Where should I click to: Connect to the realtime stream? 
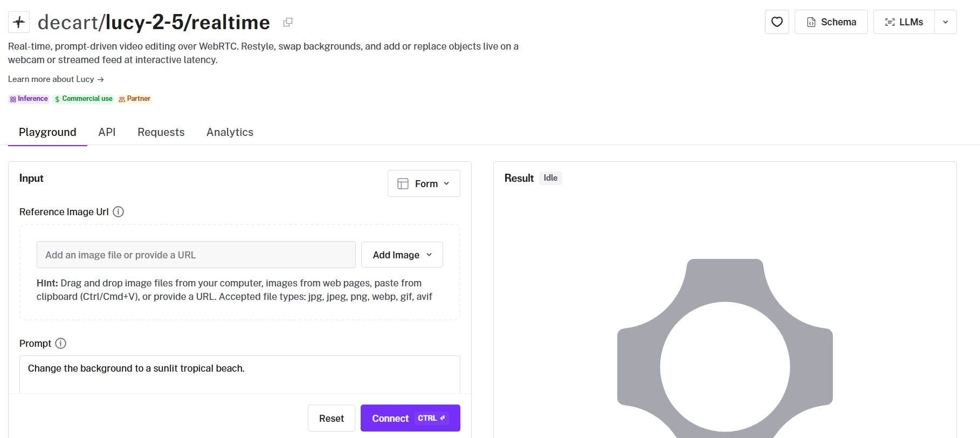pos(410,418)
